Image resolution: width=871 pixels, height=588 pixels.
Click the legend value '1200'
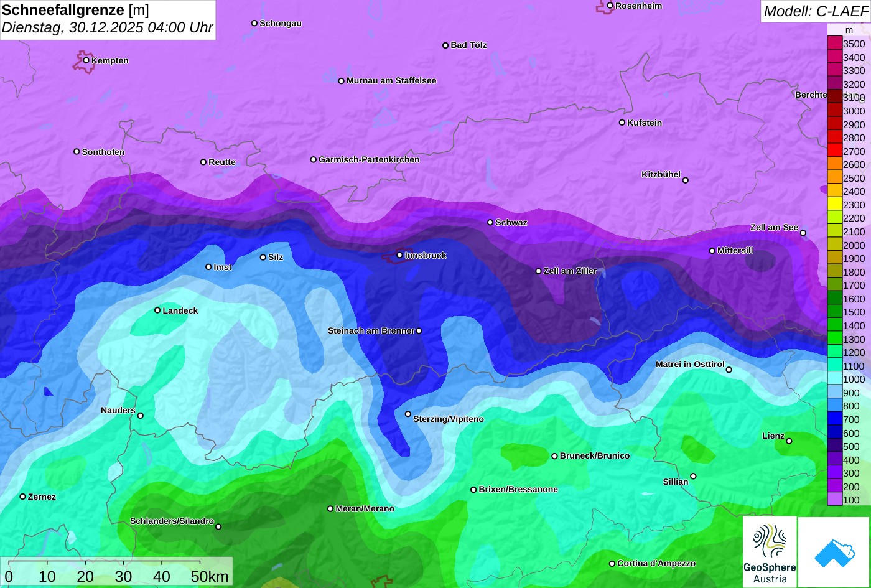pyautogui.click(x=854, y=352)
